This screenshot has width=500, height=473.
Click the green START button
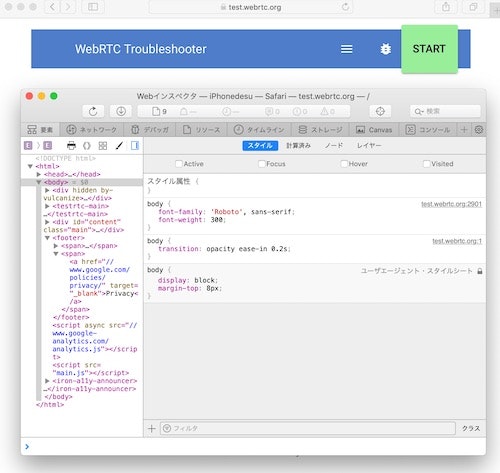(429, 49)
